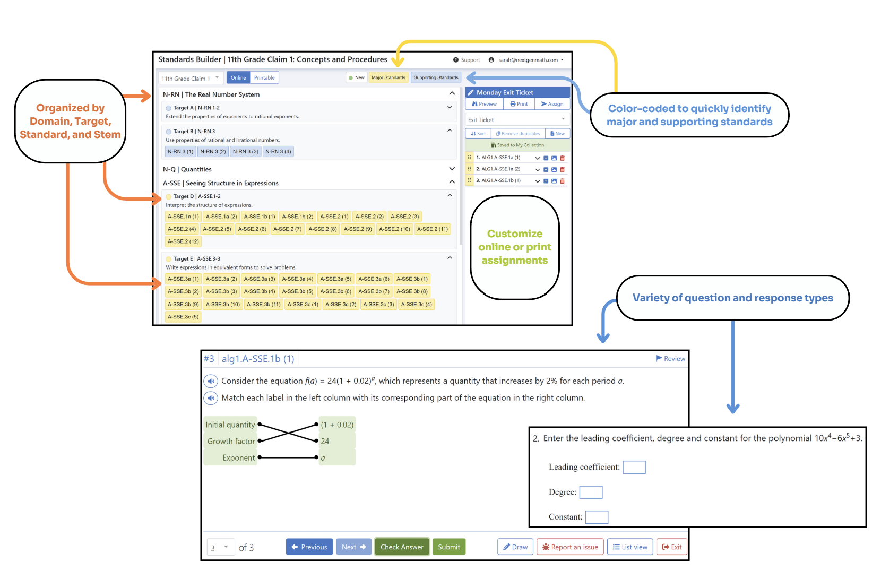This screenshot has width=881, height=588.
Task: Add item 1 ALG1.A-SSE.1a (1) with plus icon
Action: pyautogui.click(x=546, y=158)
